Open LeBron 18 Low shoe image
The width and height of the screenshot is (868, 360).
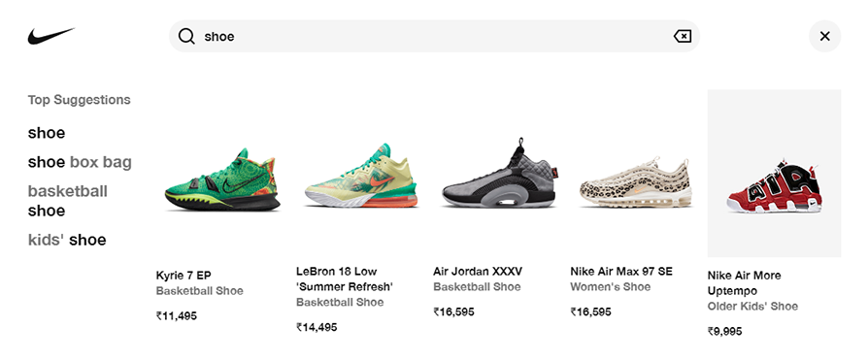tap(361, 177)
